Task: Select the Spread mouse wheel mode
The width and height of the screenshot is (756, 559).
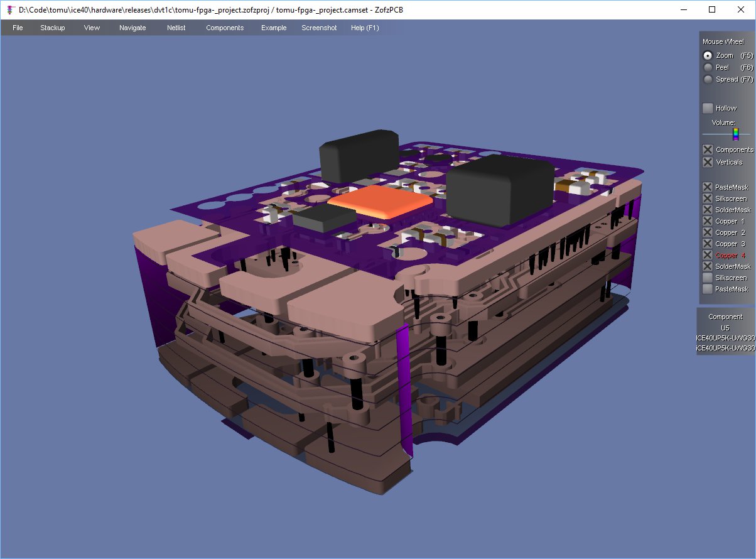Action: [708, 79]
